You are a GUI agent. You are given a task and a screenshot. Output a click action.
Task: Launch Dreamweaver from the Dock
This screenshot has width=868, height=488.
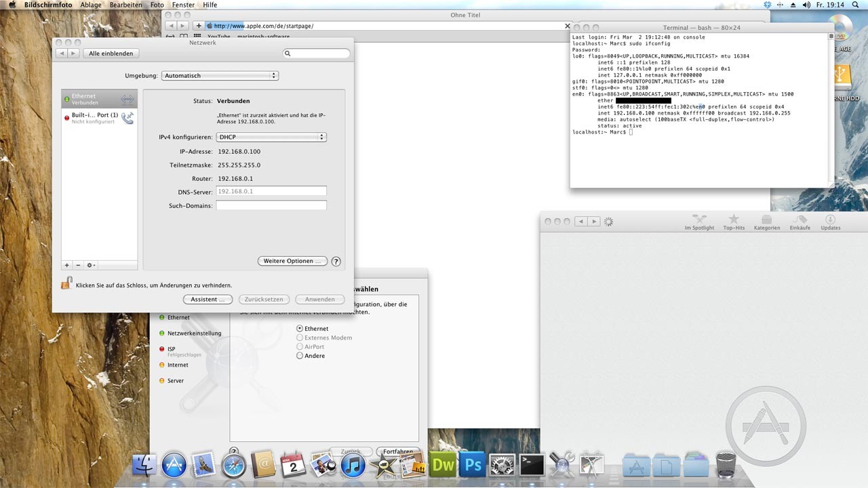[x=443, y=465]
